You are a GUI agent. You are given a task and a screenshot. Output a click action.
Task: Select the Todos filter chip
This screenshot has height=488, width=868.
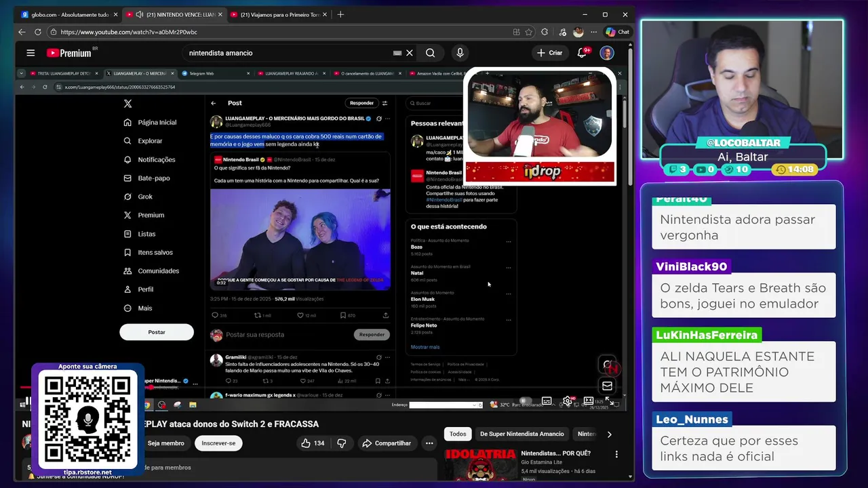458,434
